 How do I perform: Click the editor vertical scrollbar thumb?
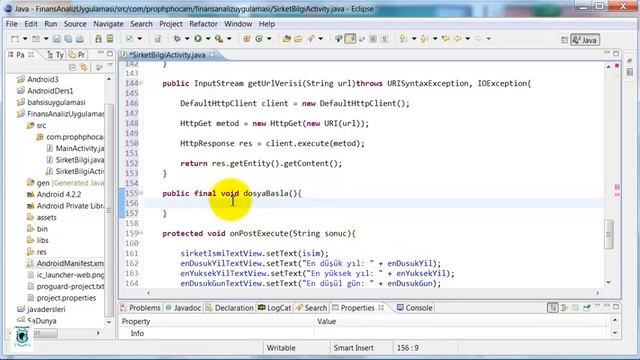point(609,234)
